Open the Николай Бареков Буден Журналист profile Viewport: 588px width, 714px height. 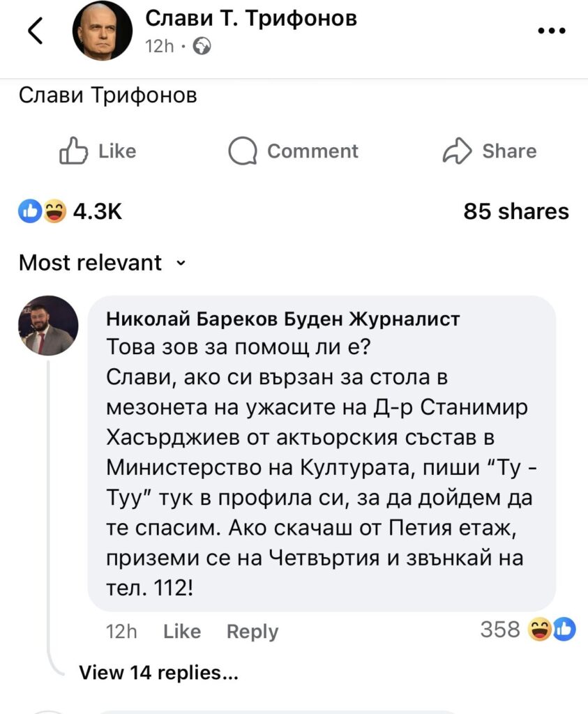point(282,319)
